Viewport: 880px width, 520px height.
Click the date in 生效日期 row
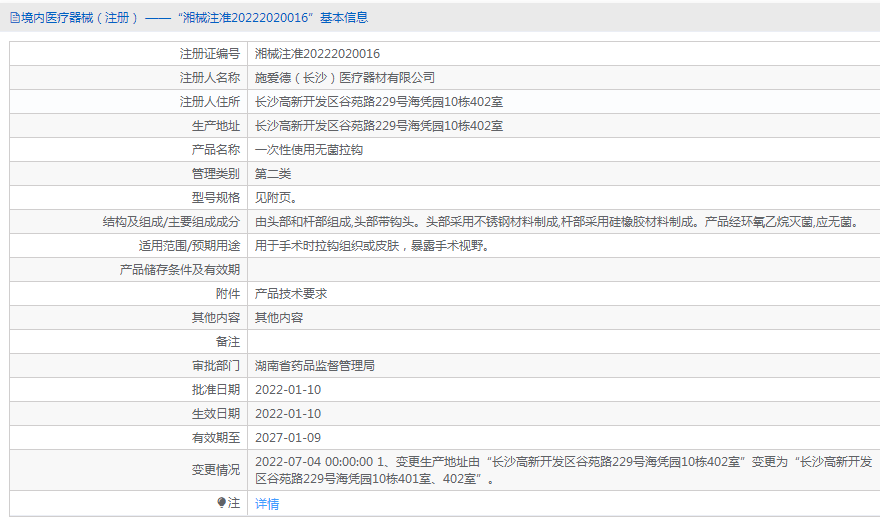click(x=288, y=414)
